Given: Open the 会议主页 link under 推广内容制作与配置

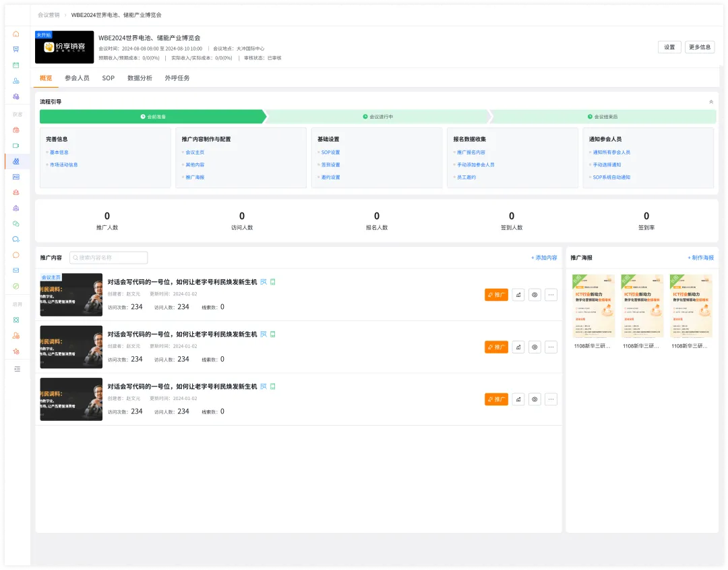Looking at the screenshot, I should click(x=195, y=152).
